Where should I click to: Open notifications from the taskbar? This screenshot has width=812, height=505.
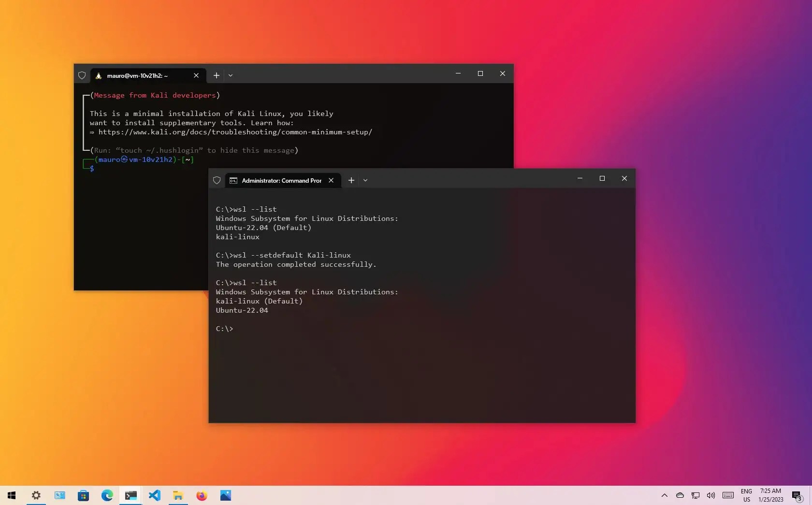tap(797, 496)
